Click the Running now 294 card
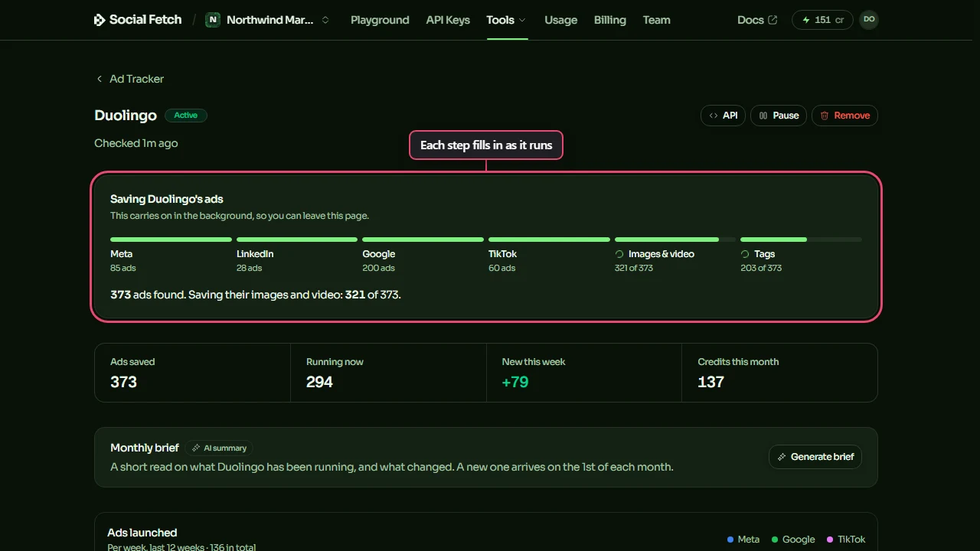This screenshot has width=980, height=551. point(388,373)
